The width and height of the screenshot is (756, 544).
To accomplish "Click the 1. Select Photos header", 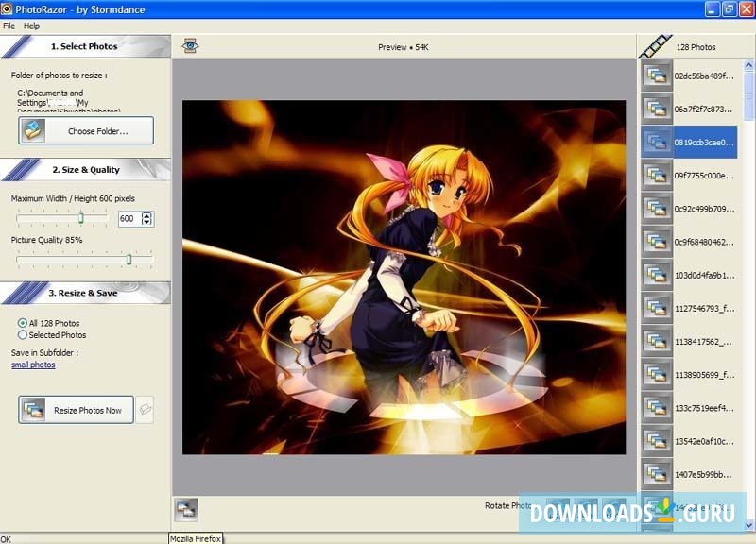I will pyautogui.click(x=84, y=46).
